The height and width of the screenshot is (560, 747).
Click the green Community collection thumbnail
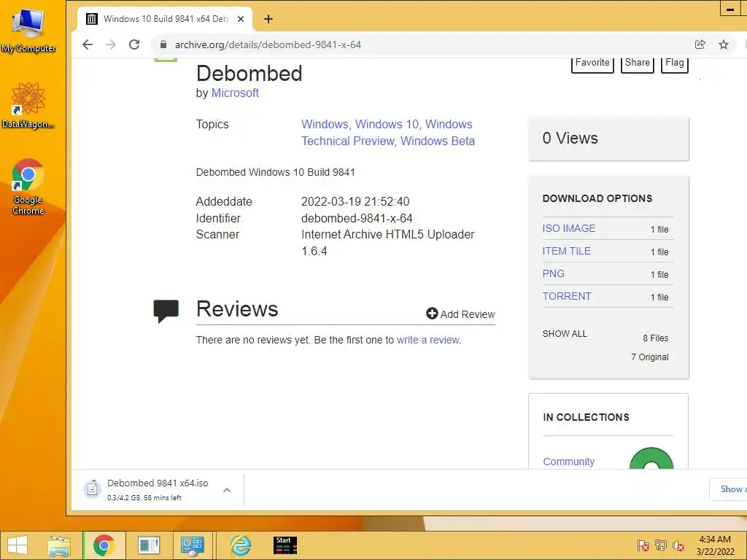click(651, 459)
